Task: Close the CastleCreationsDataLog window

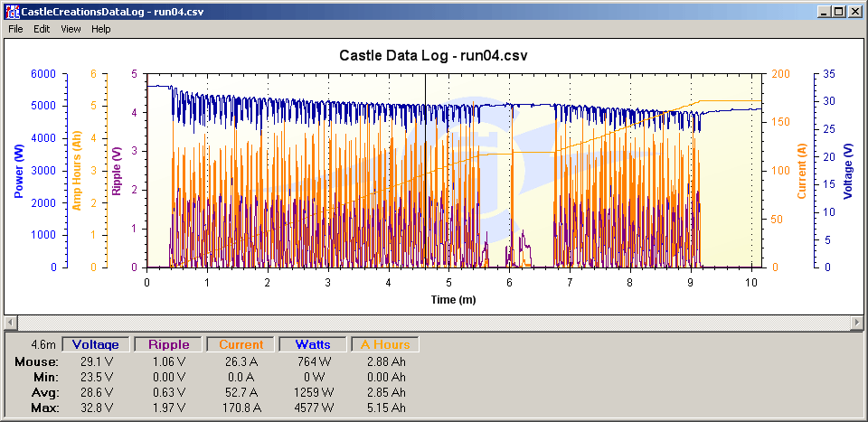Action: (854, 11)
